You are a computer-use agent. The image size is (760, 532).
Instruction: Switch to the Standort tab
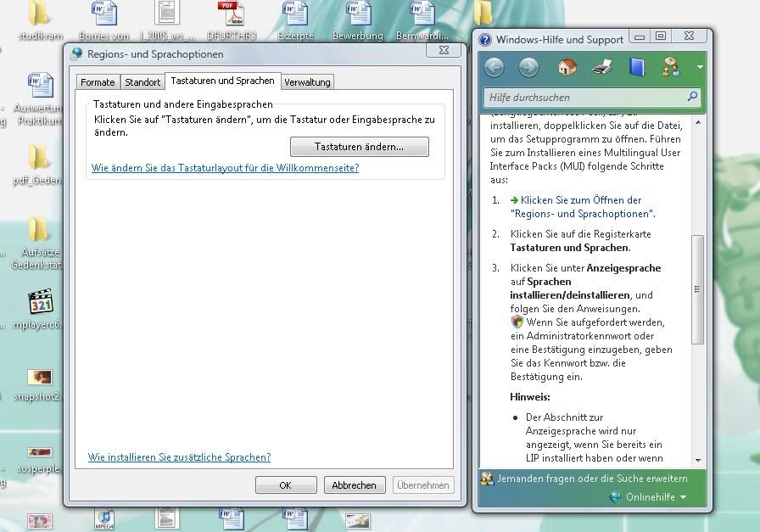click(x=142, y=82)
